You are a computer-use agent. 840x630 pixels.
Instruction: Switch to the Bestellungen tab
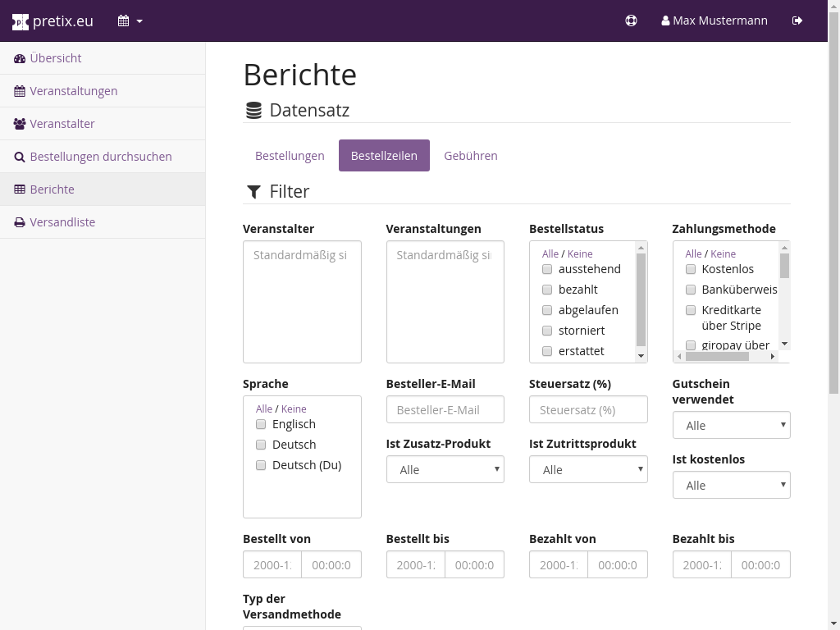coord(290,156)
